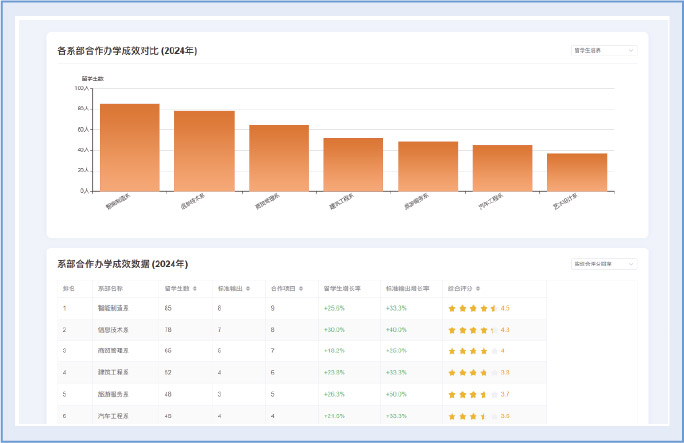Sort table by 留学生数 column icon

click(195, 288)
